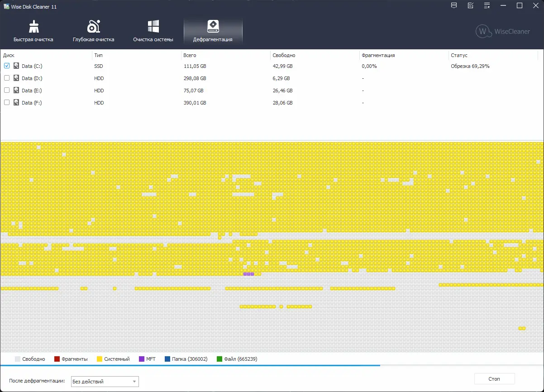The height and width of the screenshot is (392, 544).
Task: Click the Обрезка 69,29% status text
Action: 470,66
